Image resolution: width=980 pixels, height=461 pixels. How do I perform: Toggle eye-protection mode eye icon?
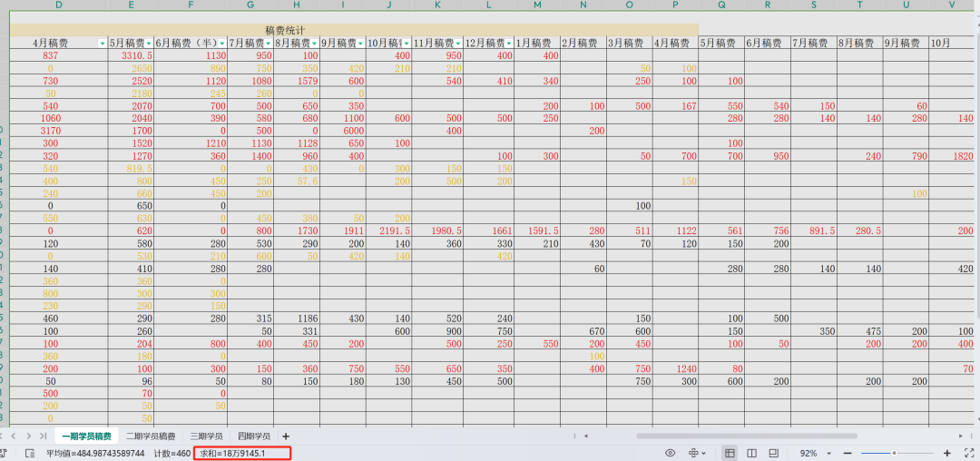671,453
